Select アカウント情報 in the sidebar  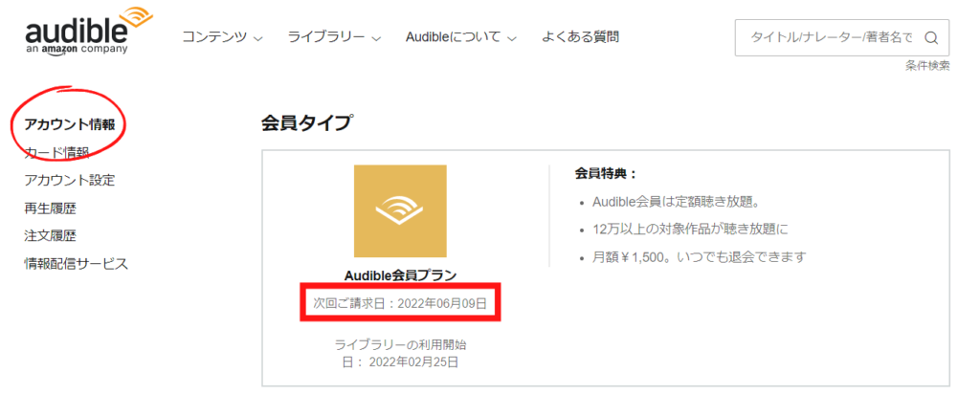[x=69, y=124]
